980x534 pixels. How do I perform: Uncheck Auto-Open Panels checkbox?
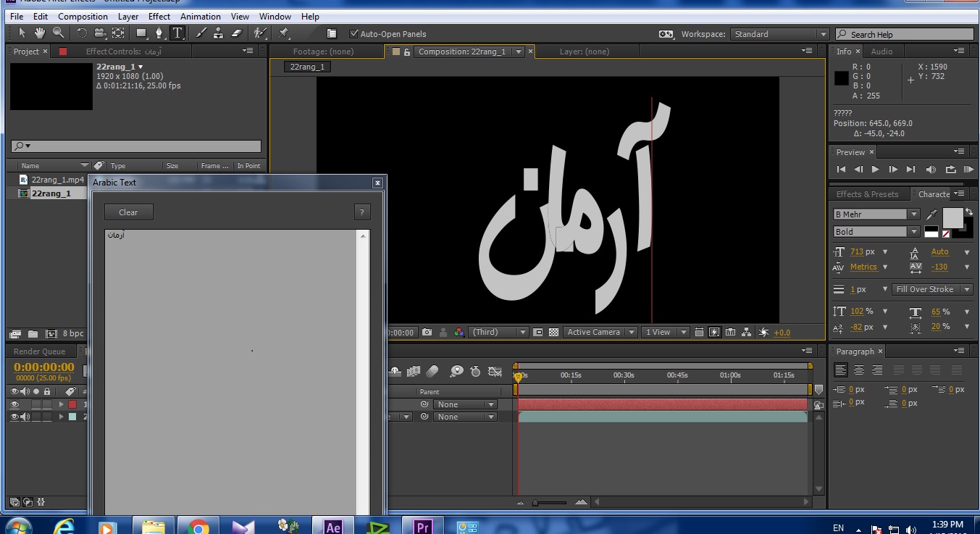354,34
